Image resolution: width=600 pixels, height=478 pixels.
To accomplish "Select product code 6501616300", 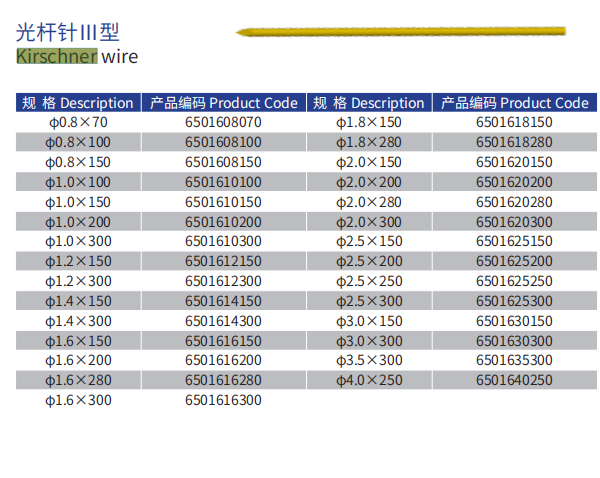I will click(223, 400).
